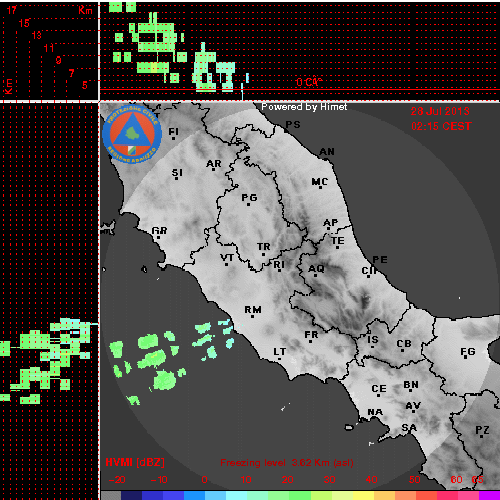Click the '30' value on the dBZ scale
The height and width of the screenshot is (500, 500).
point(330,480)
